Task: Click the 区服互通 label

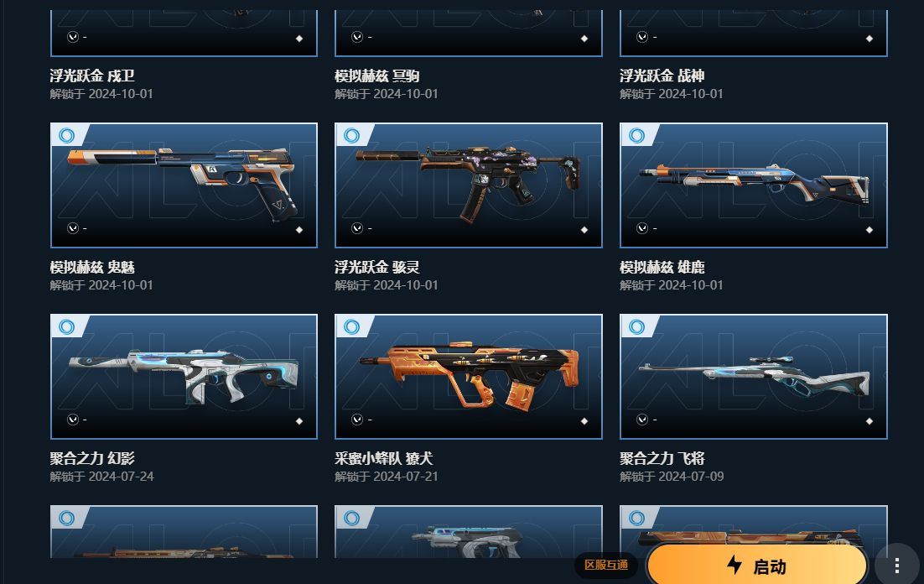Action: [x=605, y=565]
